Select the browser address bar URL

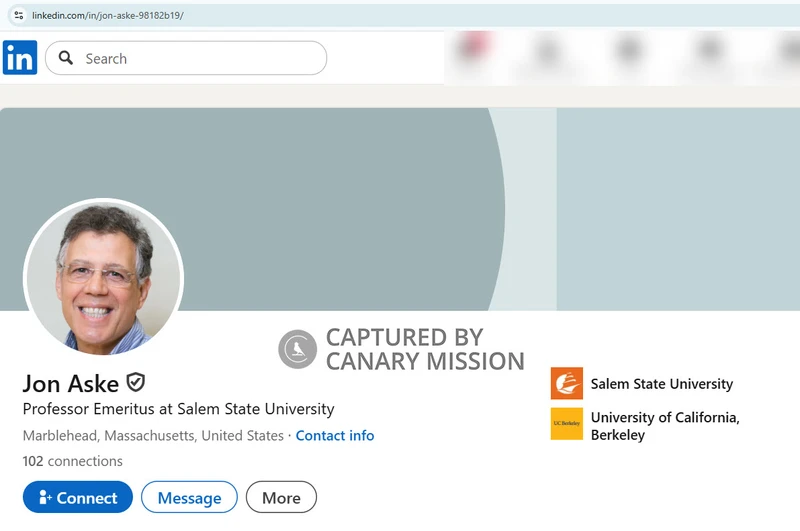pyautogui.click(x=108, y=16)
